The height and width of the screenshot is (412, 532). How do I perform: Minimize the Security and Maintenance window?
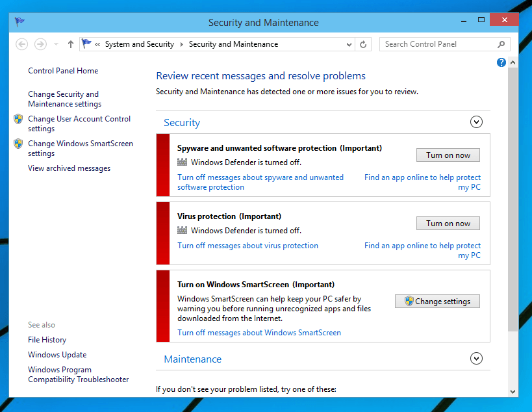tap(464, 20)
